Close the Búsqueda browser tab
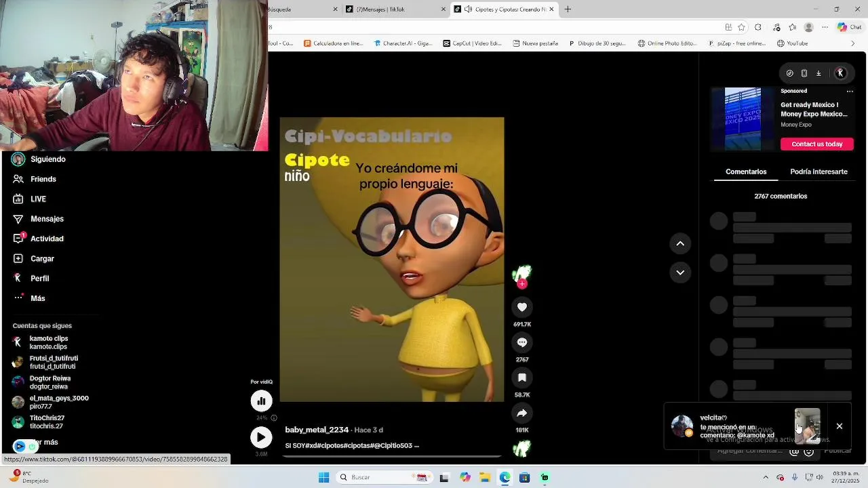Screen dimensions: 868x488 tap(335, 9)
